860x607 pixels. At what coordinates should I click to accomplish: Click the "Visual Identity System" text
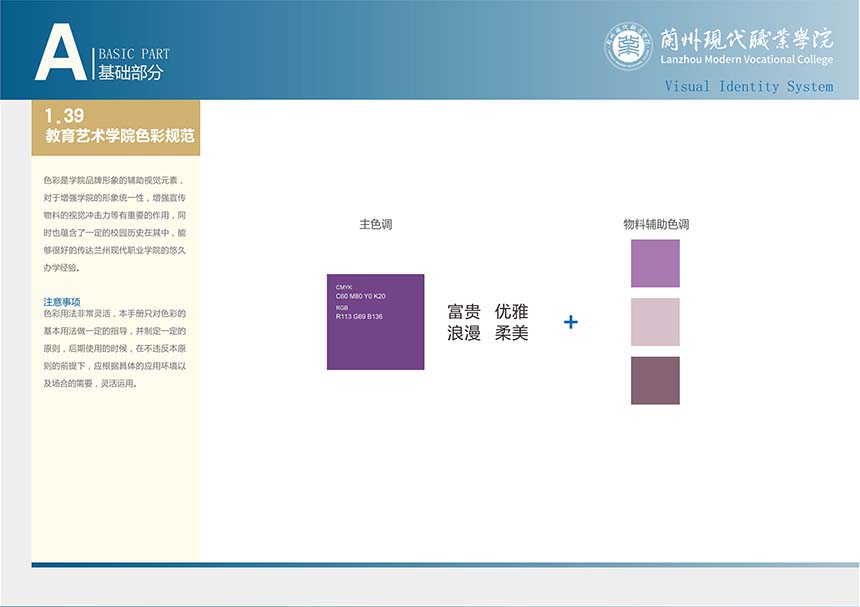click(748, 86)
